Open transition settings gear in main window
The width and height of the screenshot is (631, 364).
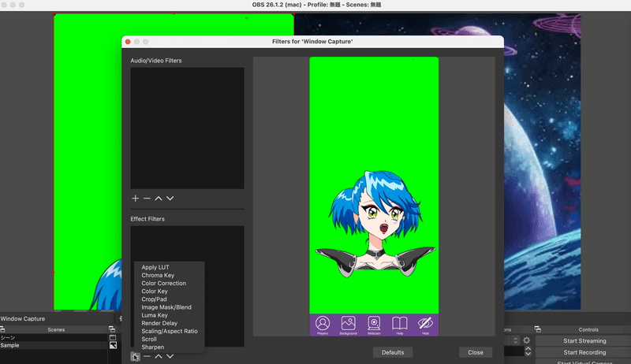click(526, 340)
